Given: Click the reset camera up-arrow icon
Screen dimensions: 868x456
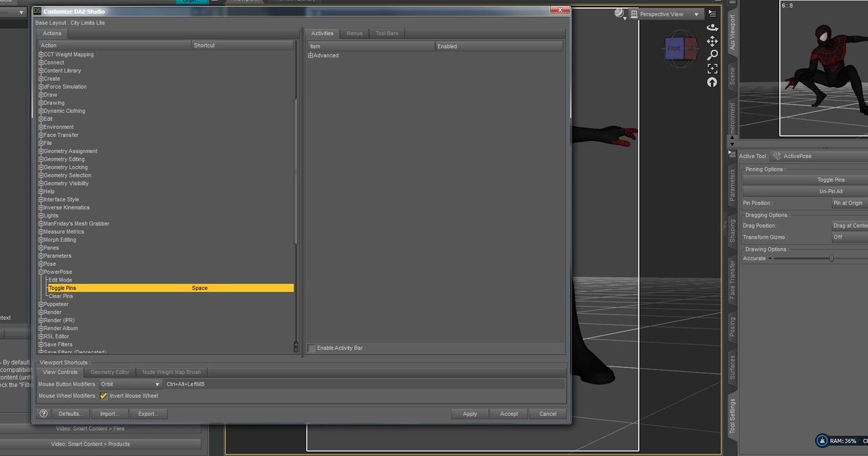Looking at the screenshot, I should [712, 82].
